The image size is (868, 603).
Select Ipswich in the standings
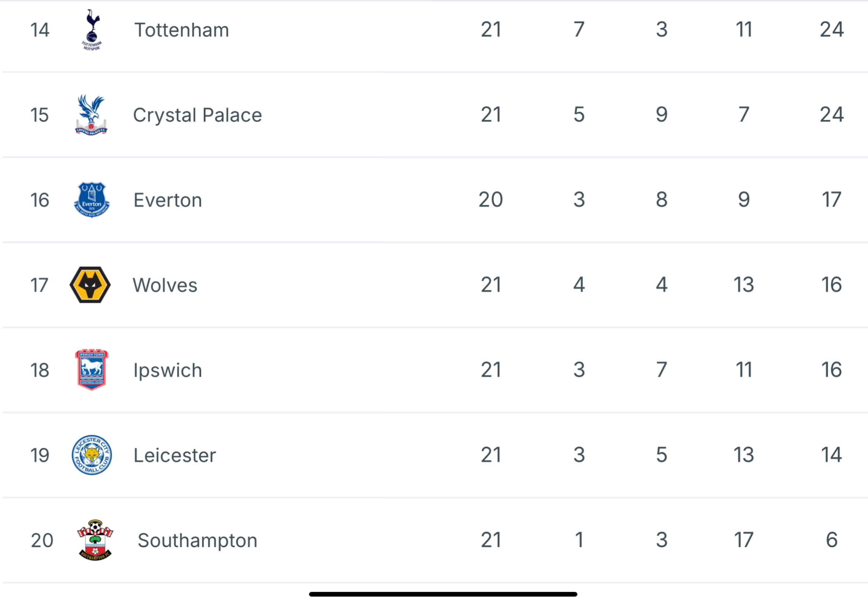tap(168, 370)
